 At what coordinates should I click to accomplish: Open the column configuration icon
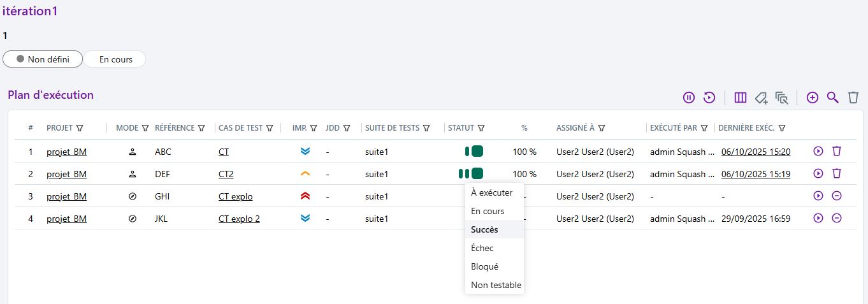pos(740,98)
